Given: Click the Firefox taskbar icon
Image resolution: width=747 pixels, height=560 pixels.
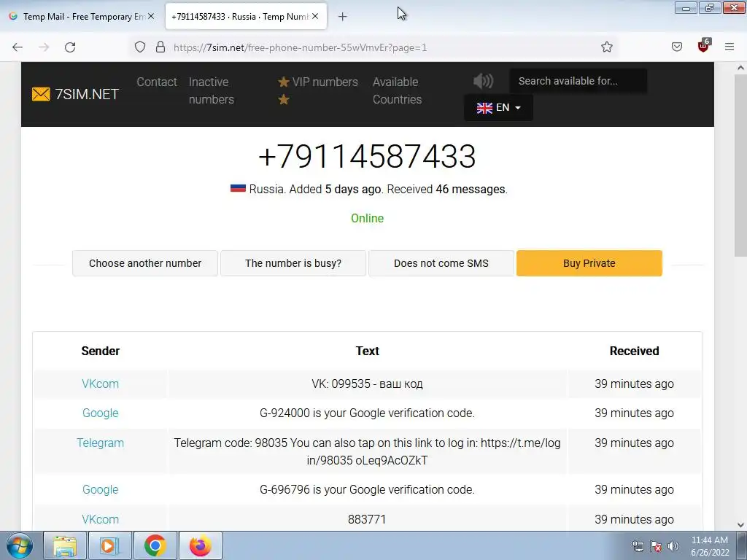Looking at the screenshot, I should click(200, 546).
